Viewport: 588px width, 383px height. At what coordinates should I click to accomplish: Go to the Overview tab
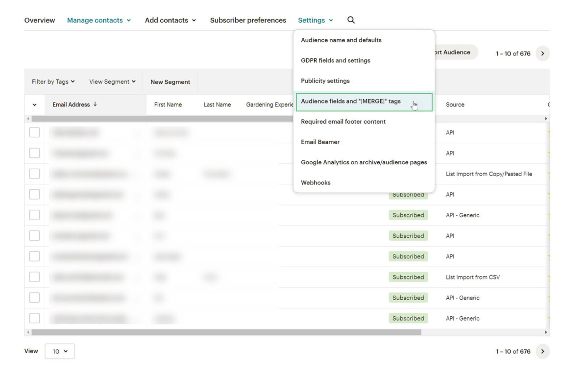(x=40, y=20)
